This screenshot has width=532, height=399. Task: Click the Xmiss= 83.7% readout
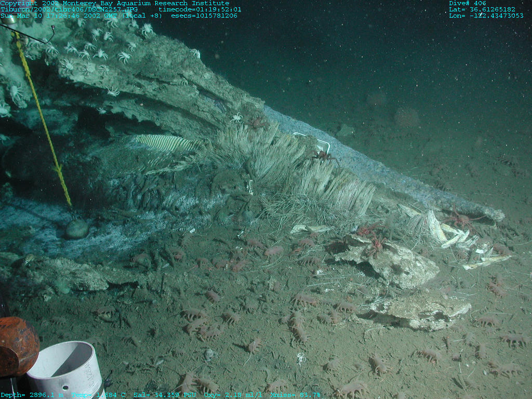(x=295, y=395)
